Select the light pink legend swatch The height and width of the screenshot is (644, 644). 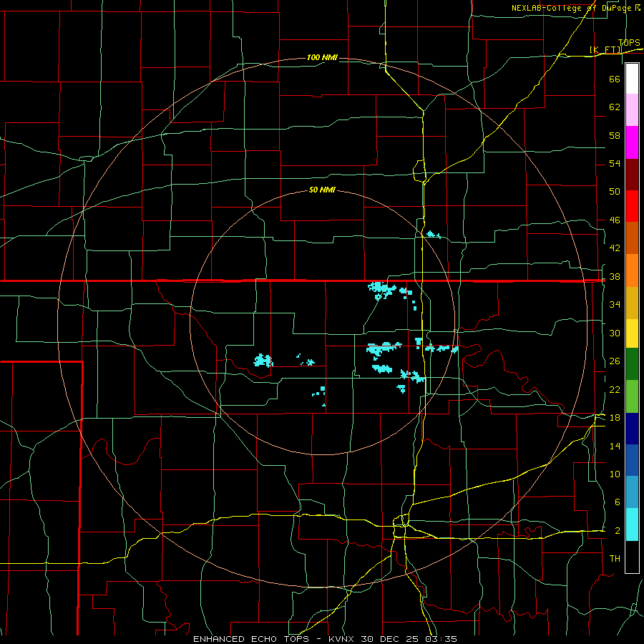[632, 110]
